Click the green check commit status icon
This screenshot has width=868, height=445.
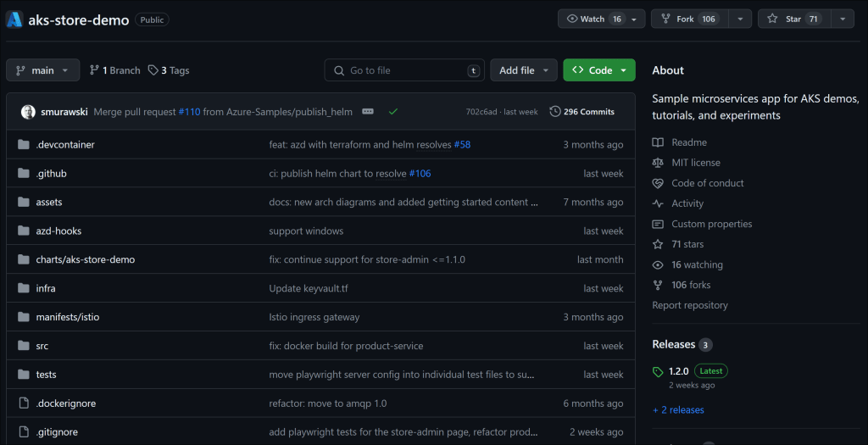coord(393,111)
